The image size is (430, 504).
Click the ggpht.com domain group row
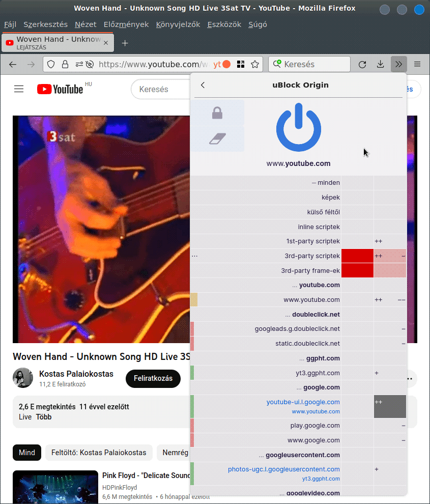coord(266,358)
